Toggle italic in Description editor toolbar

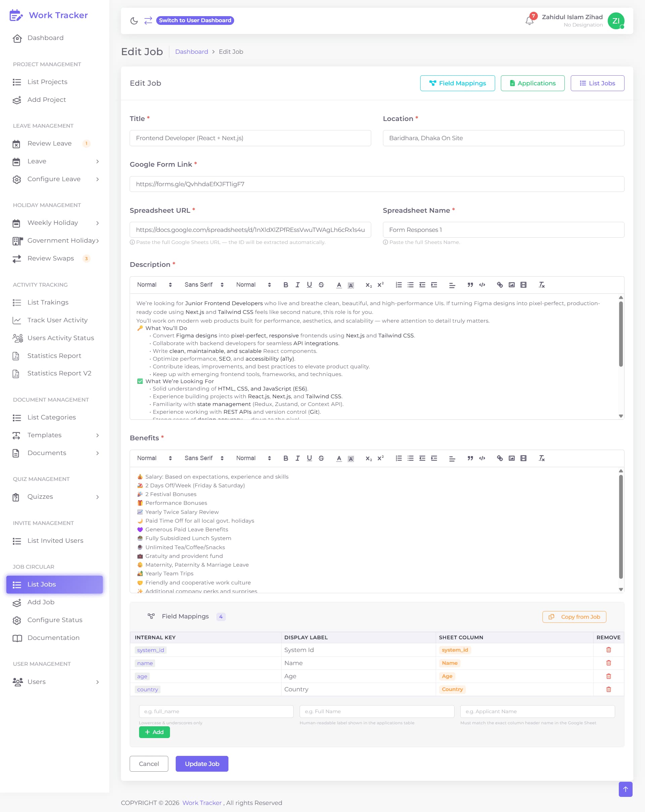click(297, 285)
